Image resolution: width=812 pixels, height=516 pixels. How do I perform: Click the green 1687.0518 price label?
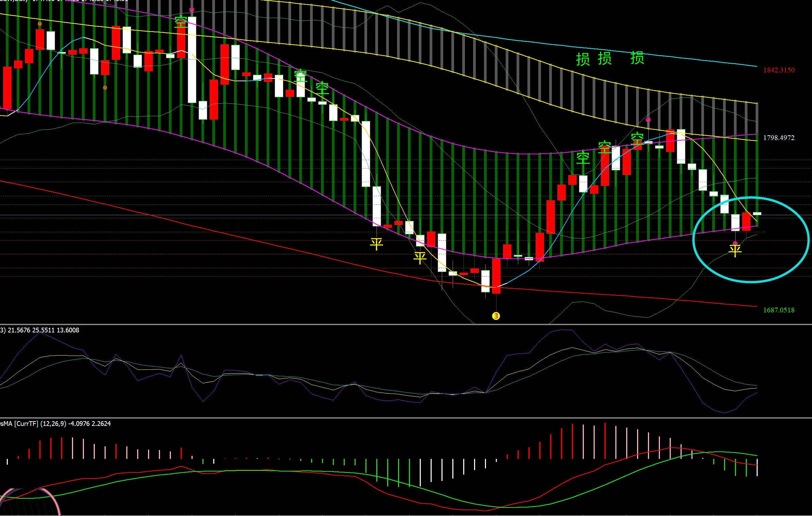tap(779, 310)
